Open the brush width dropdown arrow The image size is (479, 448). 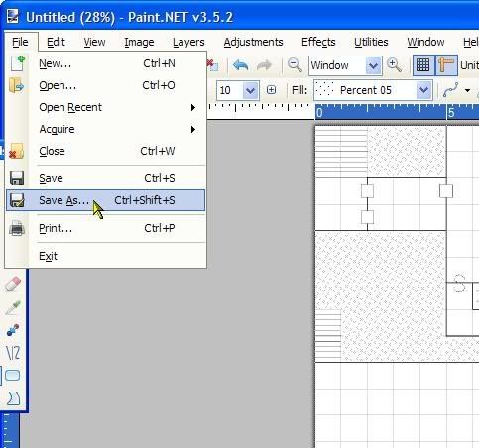click(250, 90)
